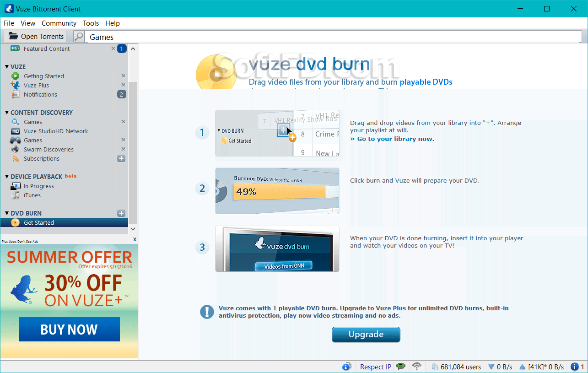Click the iTunes music note icon
Screen dimensions: 588x373
tap(15, 195)
